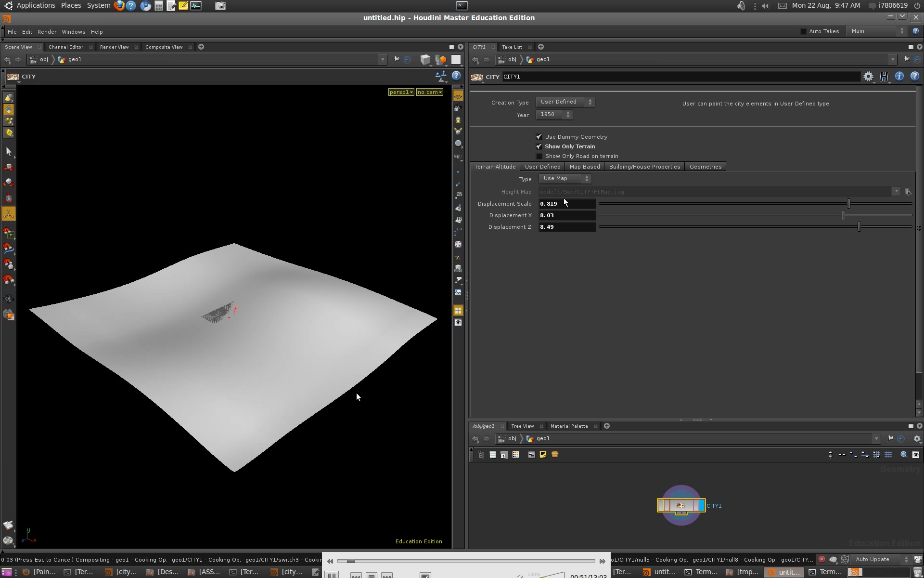Open the Render menu
The height and width of the screenshot is (578, 924).
click(x=47, y=32)
